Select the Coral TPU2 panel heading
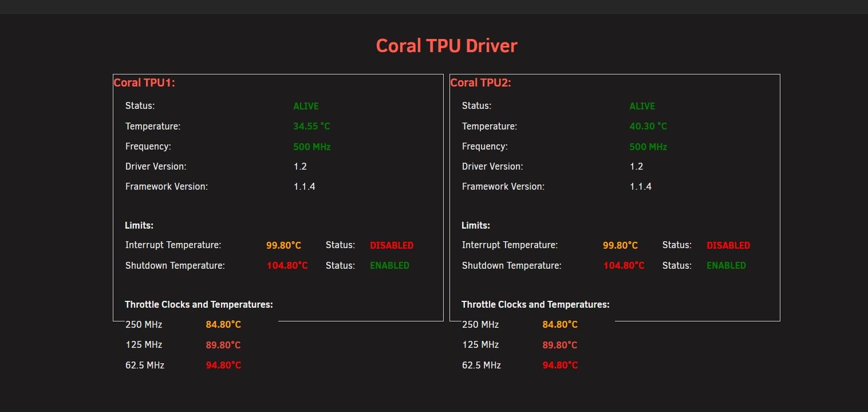 pos(481,83)
